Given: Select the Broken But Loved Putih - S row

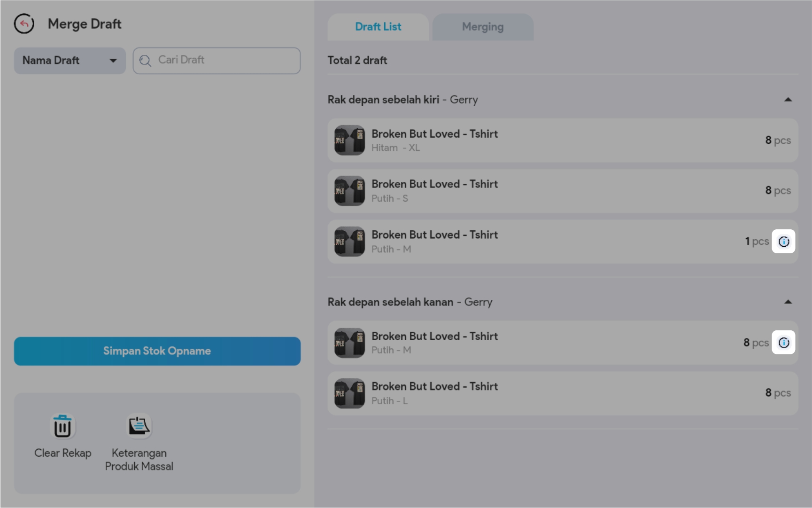Looking at the screenshot, I should point(563,191).
